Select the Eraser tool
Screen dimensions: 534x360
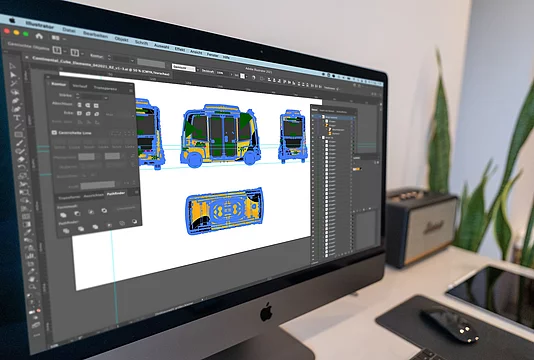(21, 159)
